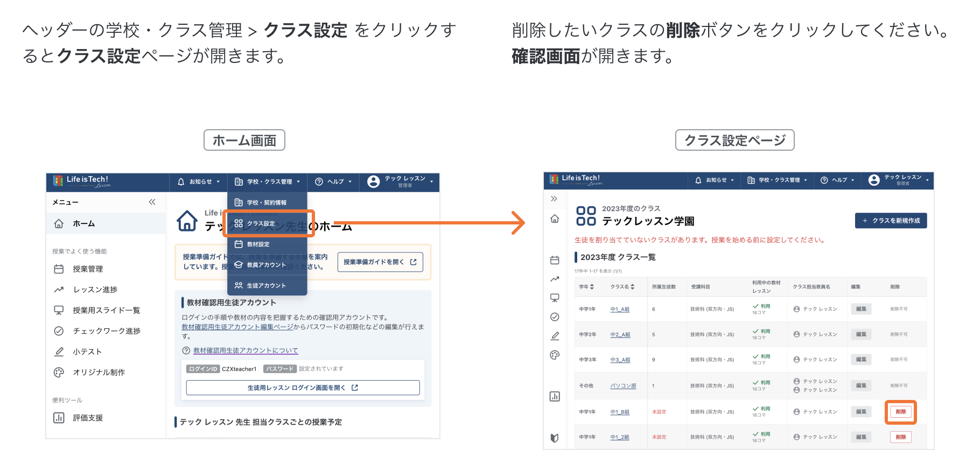Choose 生徒アカウント from the open dropdown menu

[x=266, y=286]
